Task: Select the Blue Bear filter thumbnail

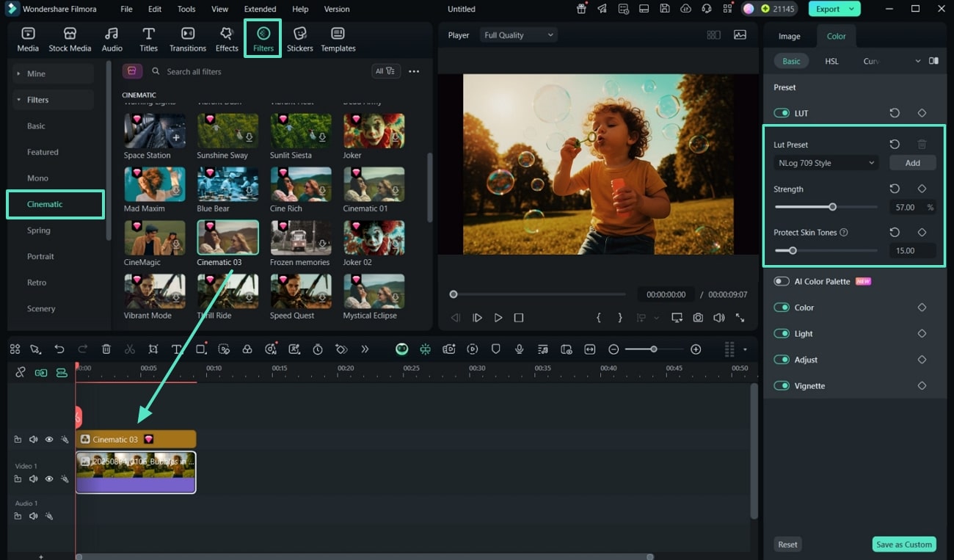Action: coord(227,183)
